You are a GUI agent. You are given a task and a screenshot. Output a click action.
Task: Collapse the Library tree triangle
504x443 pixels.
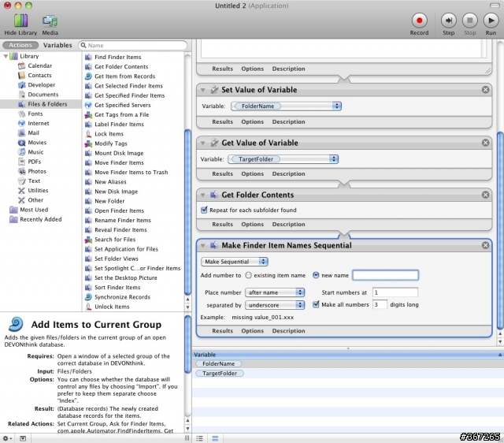[6, 56]
